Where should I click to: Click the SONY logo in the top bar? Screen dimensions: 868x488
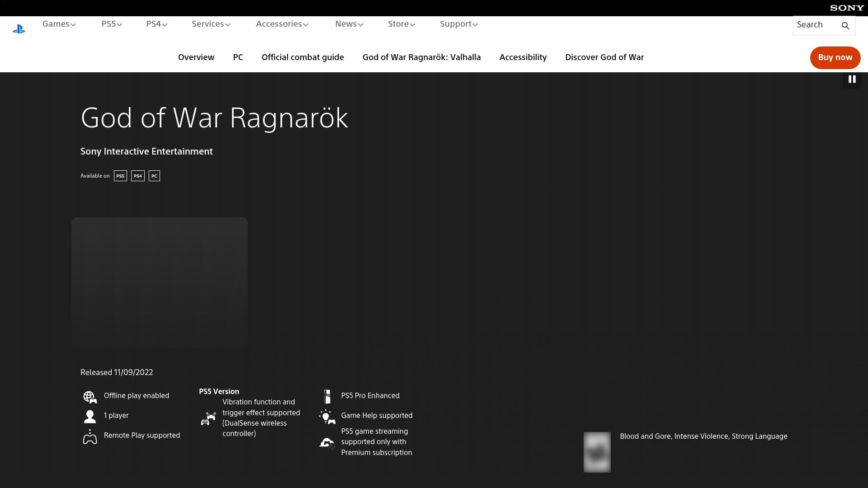(x=847, y=8)
